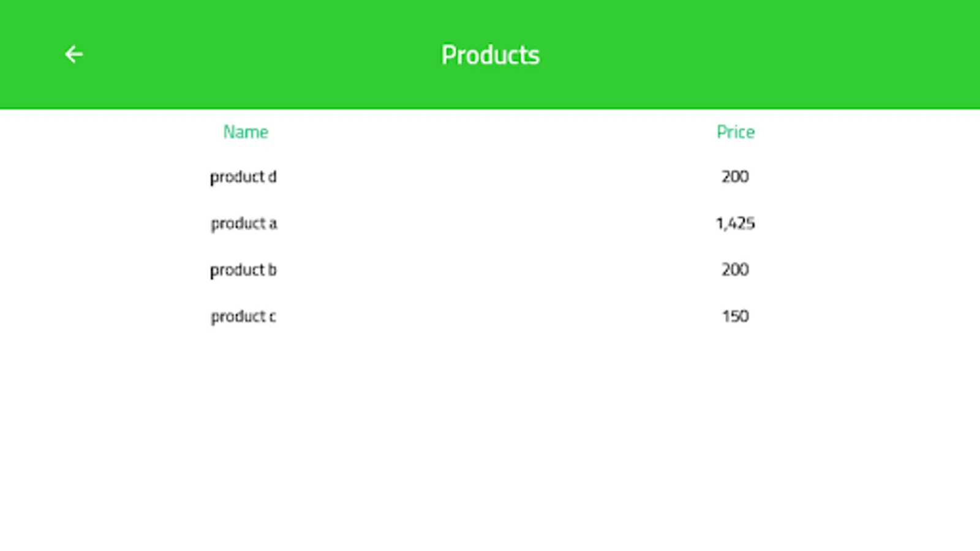The height and width of the screenshot is (551, 980).
Task: Select the 1,425 price value
Action: [x=735, y=223]
